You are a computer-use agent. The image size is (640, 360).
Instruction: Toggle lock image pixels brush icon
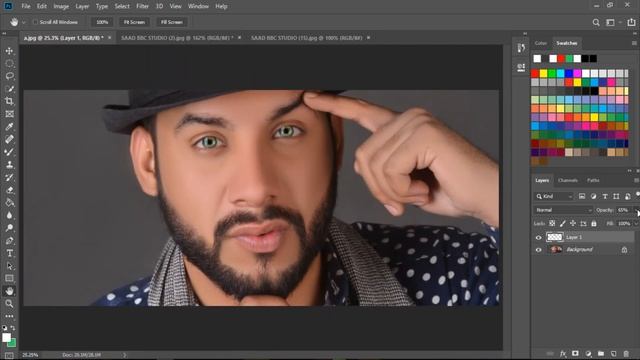click(x=562, y=223)
